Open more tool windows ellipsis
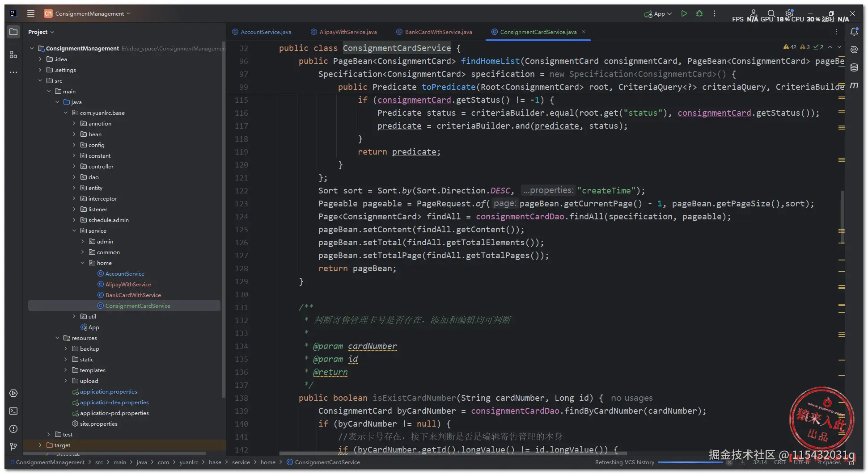Screen dimensions: 868x474 click(13, 72)
